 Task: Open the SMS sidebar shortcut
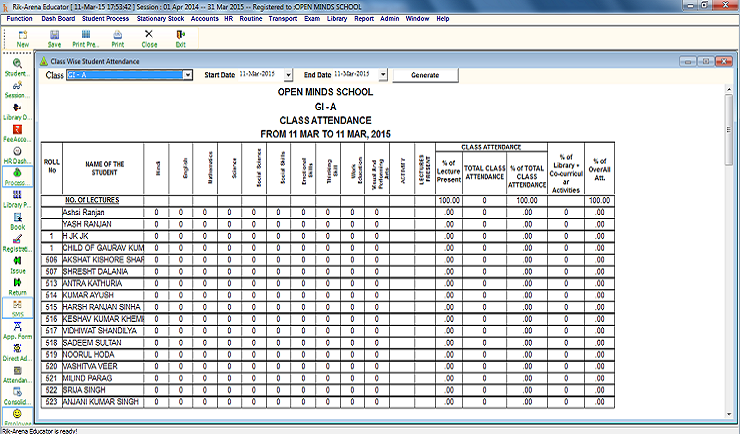pos(17,306)
